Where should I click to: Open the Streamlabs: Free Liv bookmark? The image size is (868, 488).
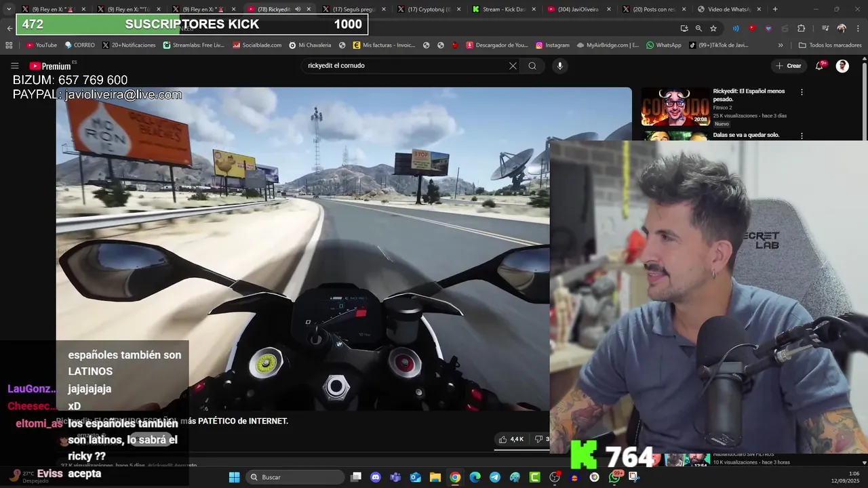[x=193, y=45]
